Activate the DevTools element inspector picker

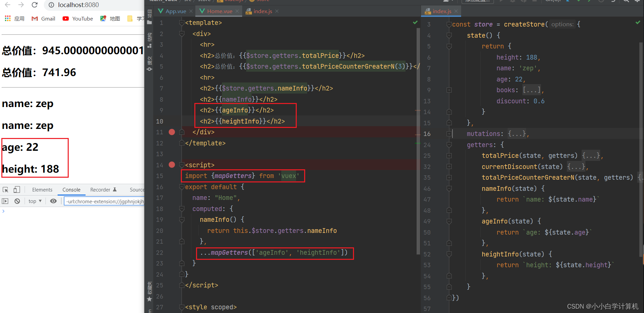5,189
